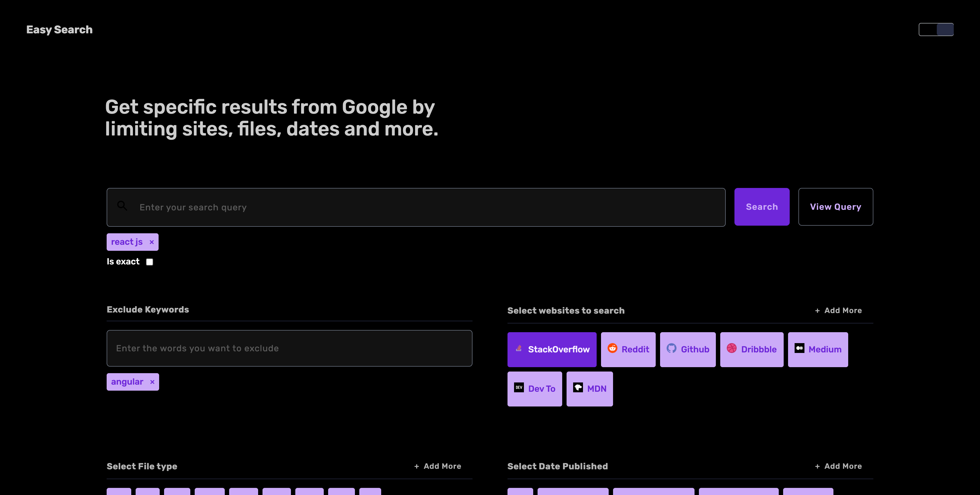This screenshot has height=495, width=980.
Task: Flip the theme toggle switch top right
Action: pyautogui.click(x=936, y=29)
